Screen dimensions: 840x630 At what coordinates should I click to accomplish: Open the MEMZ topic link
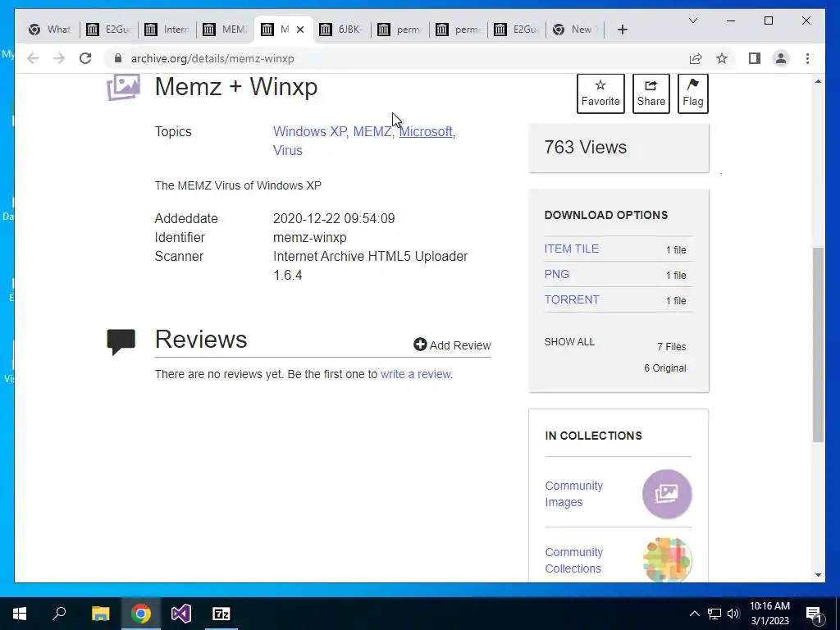pos(372,131)
